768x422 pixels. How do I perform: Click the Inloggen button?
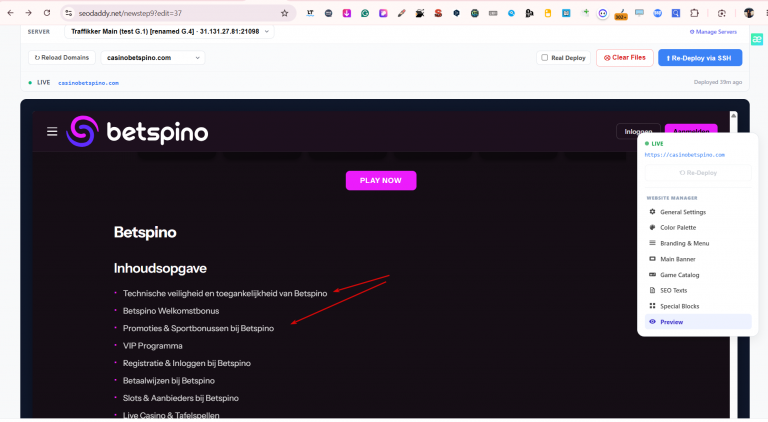638,131
